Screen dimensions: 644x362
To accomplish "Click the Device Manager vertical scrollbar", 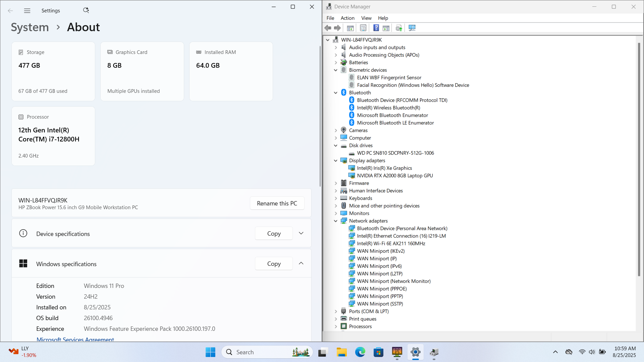I will coord(639,159).
